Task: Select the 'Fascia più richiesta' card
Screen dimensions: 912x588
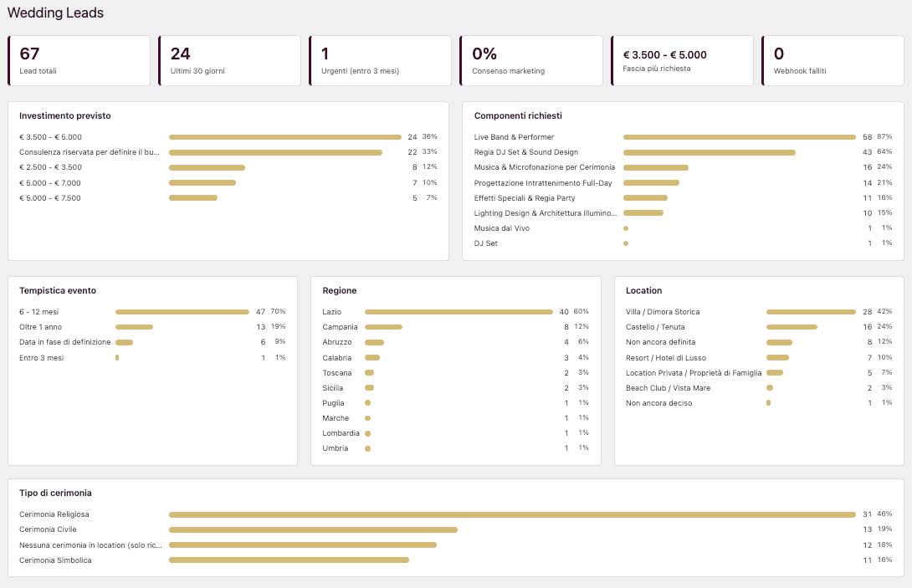Action: [682, 60]
